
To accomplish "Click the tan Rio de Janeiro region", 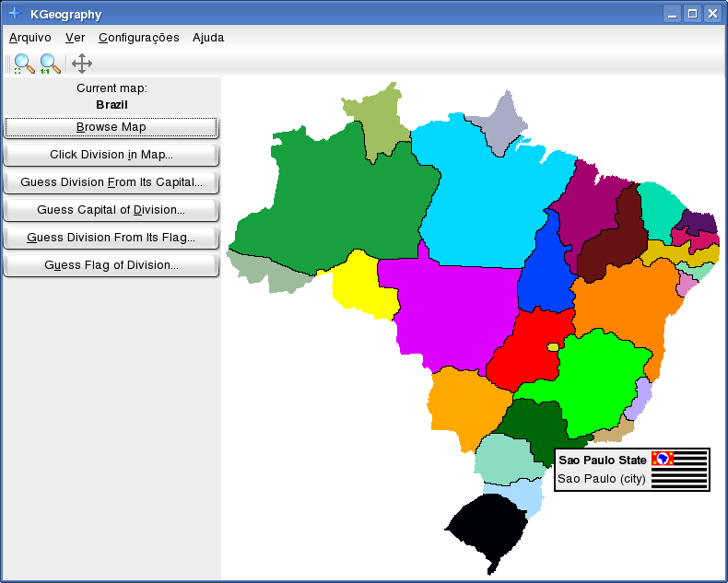I will pyautogui.click(x=616, y=433).
